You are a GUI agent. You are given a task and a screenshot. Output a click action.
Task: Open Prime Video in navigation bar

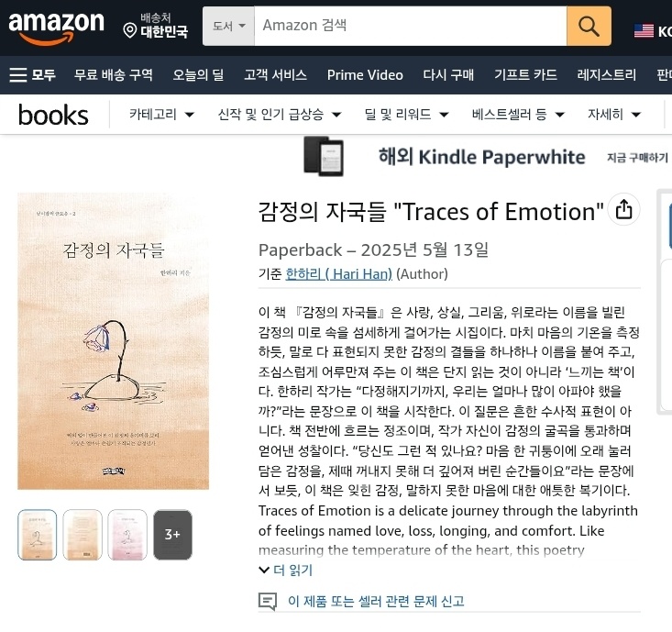[x=365, y=75]
